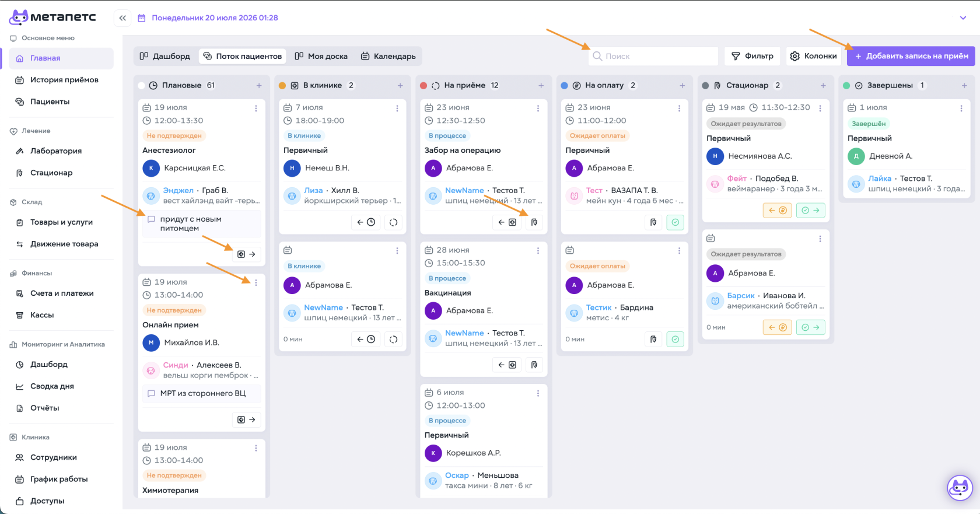Image resolution: width=980 pixels, height=514 pixels.
Task: Send Вакцинация card back to clinic
Action: 507,365
